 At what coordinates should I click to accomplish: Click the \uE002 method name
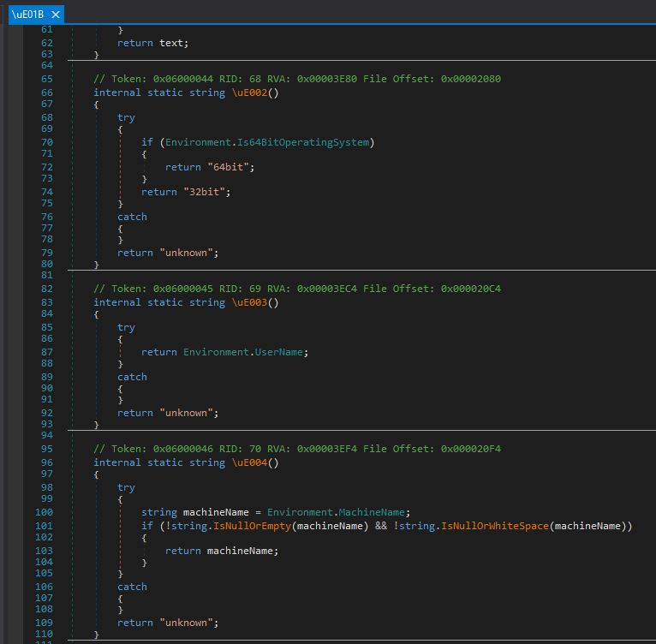[249, 92]
